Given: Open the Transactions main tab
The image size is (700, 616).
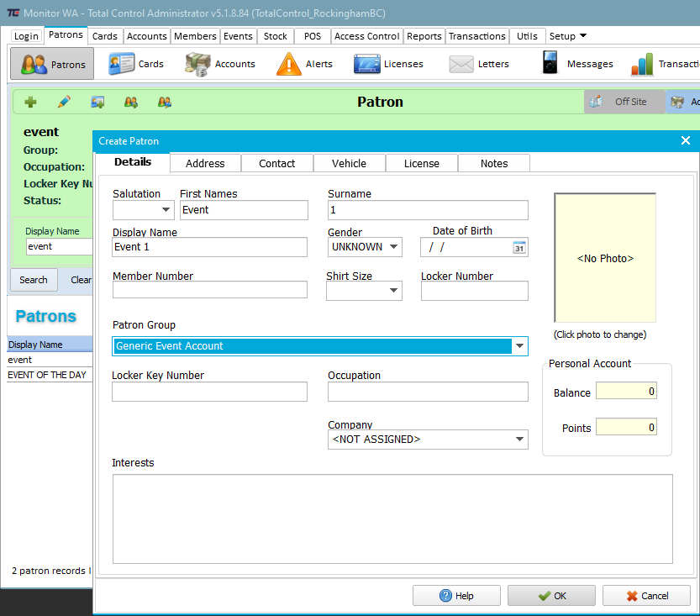Looking at the screenshot, I should (x=477, y=36).
